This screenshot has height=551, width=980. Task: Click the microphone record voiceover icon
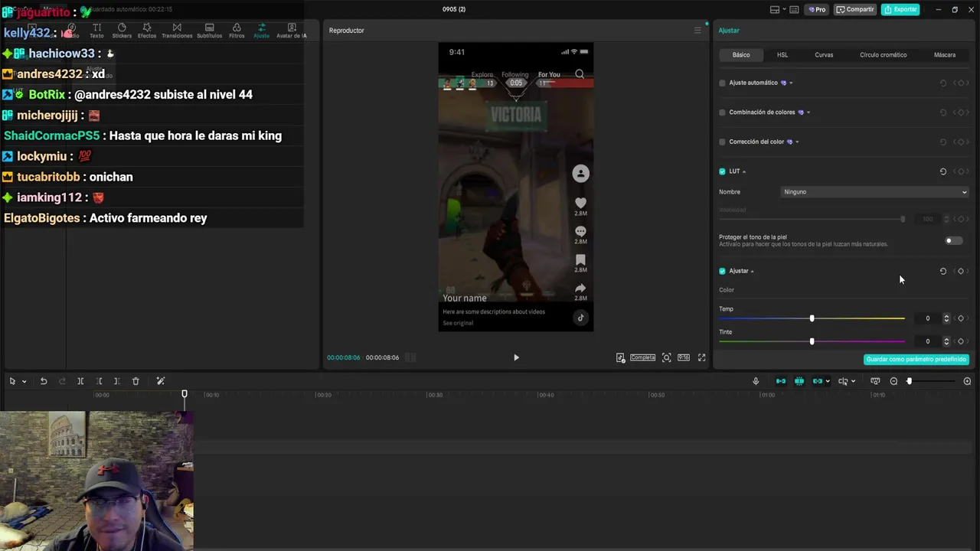756,381
